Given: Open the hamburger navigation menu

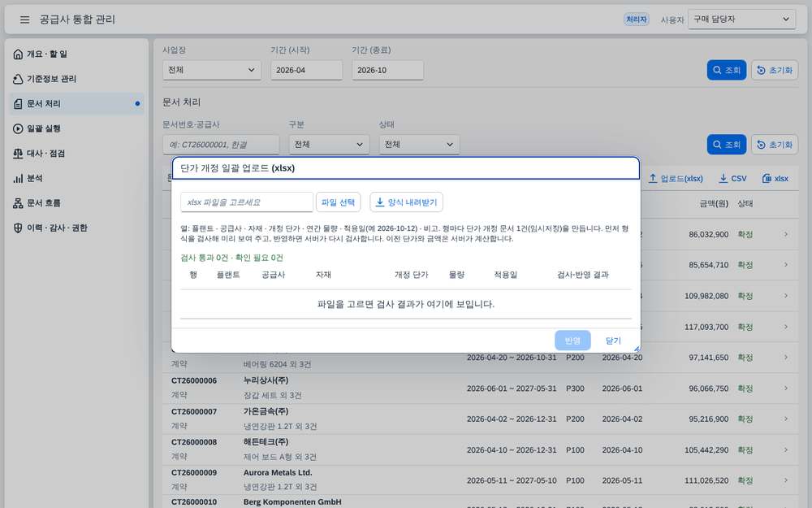Looking at the screenshot, I should [24, 20].
